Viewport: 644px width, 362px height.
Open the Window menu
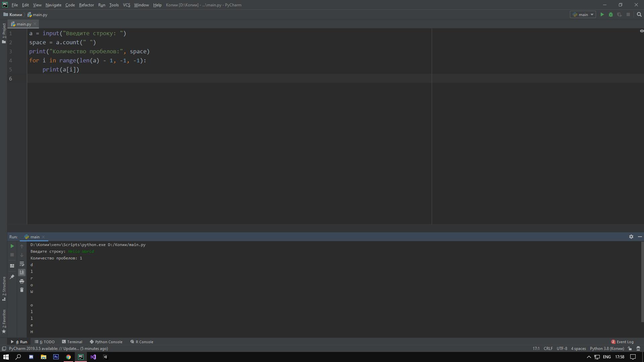(x=141, y=5)
